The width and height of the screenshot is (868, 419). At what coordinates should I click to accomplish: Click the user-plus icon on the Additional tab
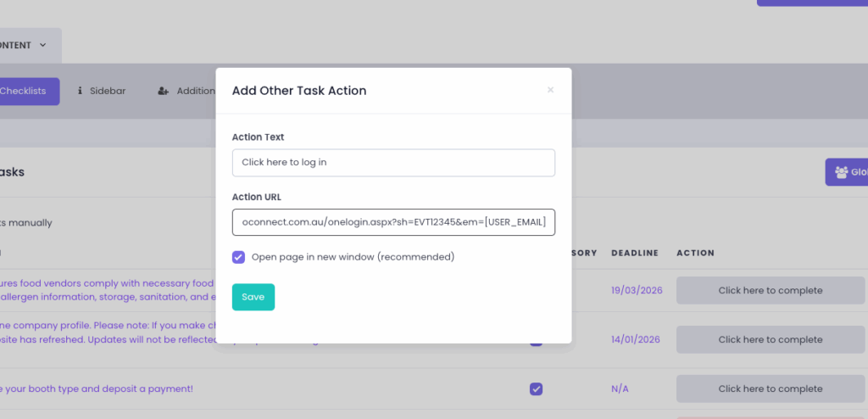tap(164, 91)
